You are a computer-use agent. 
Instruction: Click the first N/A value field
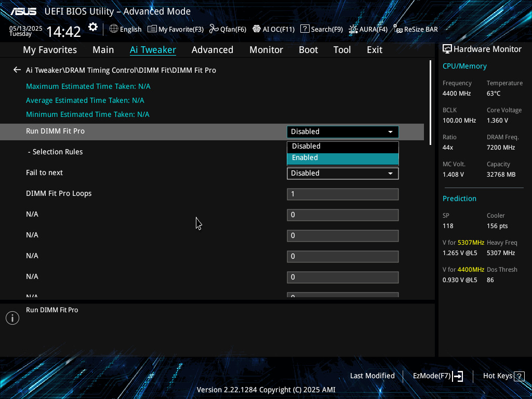(343, 215)
